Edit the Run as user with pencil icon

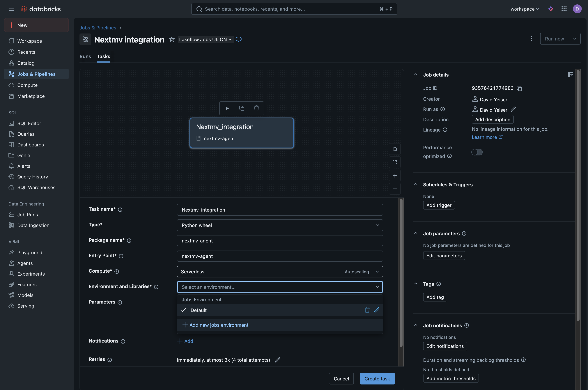tap(513, 109)
